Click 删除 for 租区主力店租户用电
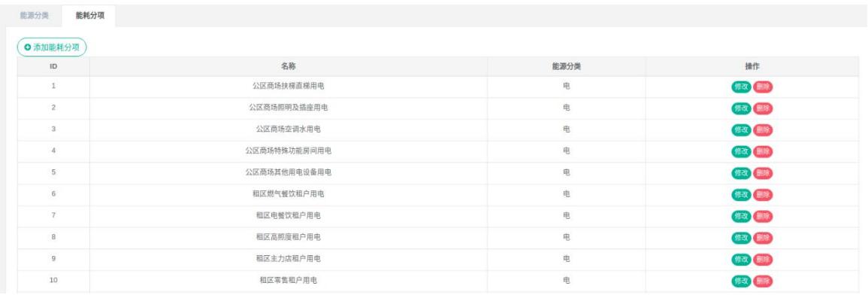The height and width of the screenshot is (295, 868). click(x=763, y=260)
